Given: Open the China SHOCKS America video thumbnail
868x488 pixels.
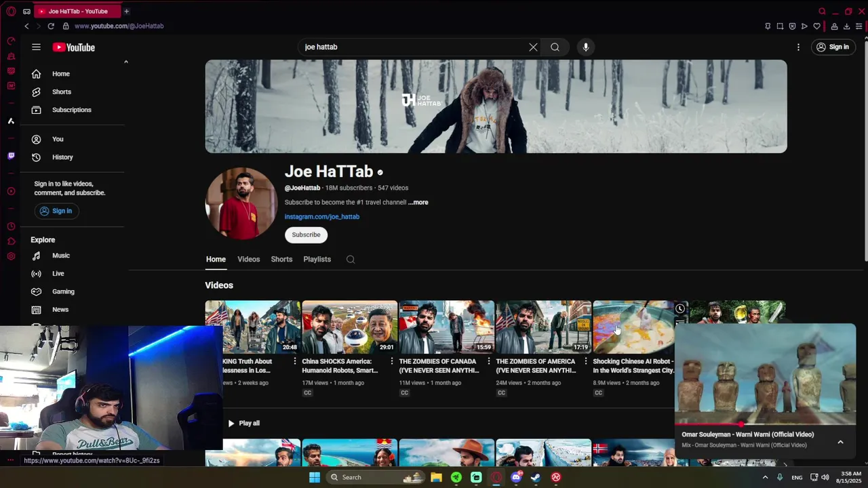Looking at the screenshot, I should click(x=349, y=327).
